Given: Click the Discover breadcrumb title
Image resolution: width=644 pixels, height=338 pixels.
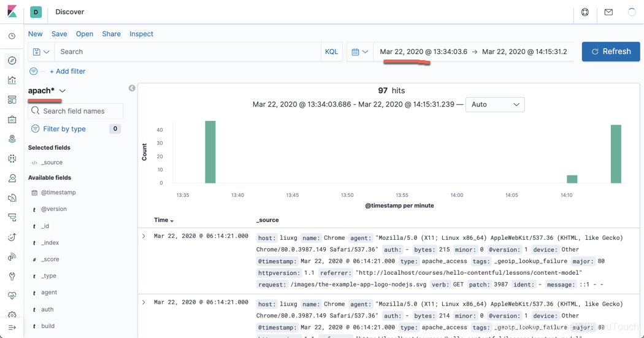Looking at the screenshot, I should pyautogui.click(x=70, y=12).
